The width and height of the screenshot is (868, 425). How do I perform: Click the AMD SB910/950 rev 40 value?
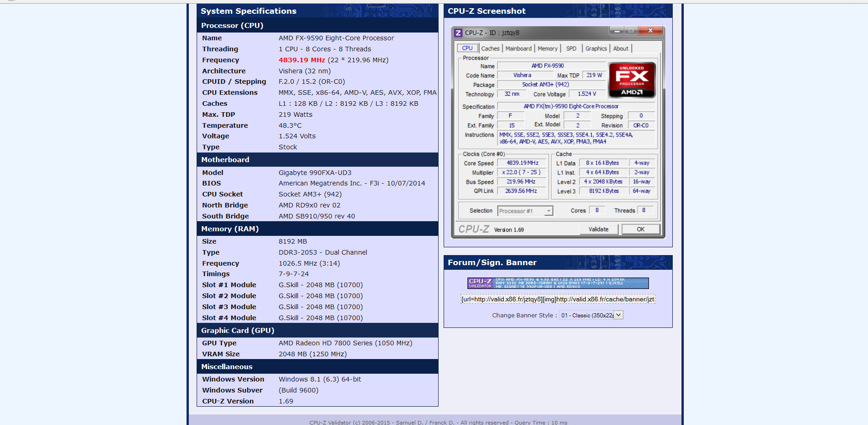pyautogui.click(x=317, y=216)
